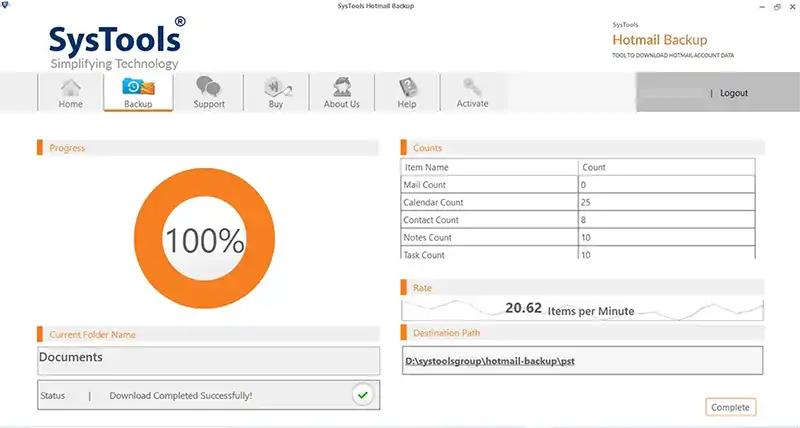Click the Progress section header
This screenshot has height=428, width=800.
point(208,148)
